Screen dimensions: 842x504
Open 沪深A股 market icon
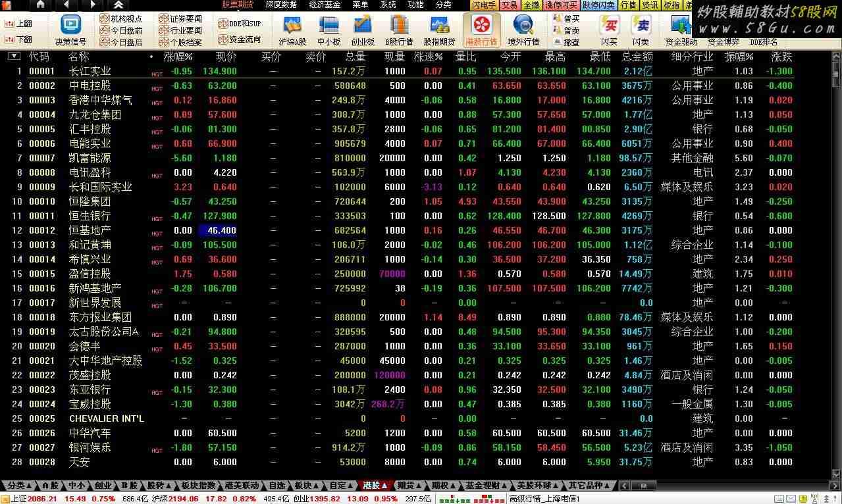292,30
